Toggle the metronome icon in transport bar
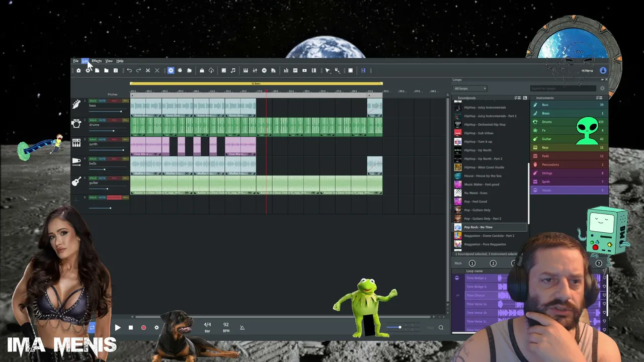The width and height of the screenshot is (644, 362). (x=242, y=327)
